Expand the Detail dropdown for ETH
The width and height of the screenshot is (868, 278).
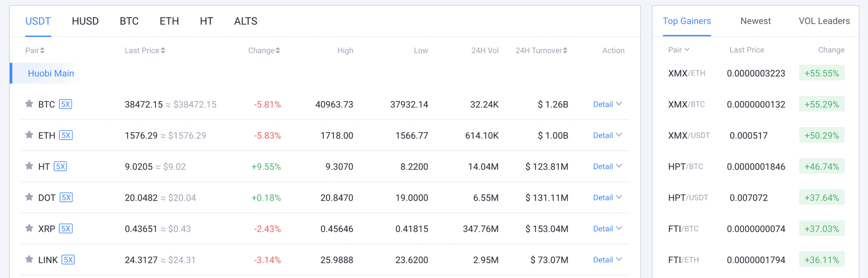pyautogui.click(x=607, y=135)
